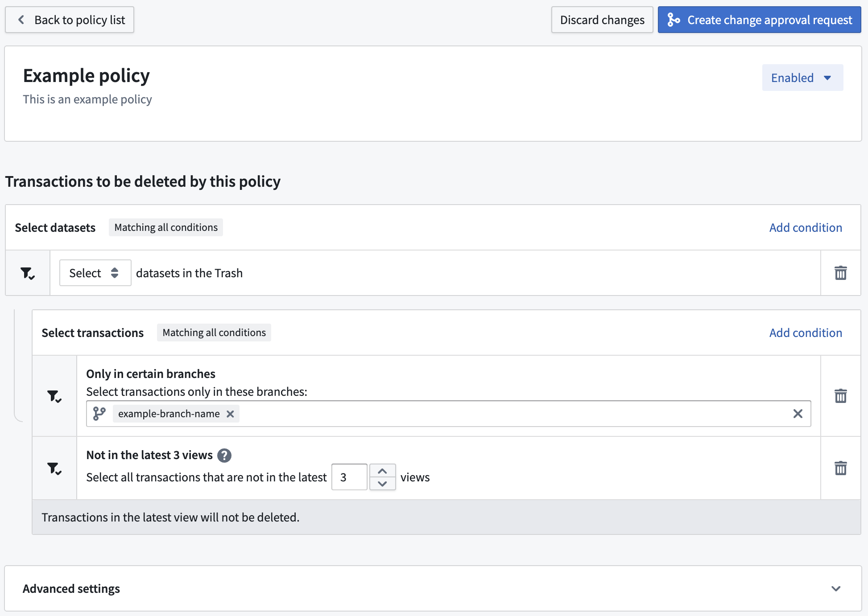Click Add condition for Select transactions
This screenshot has height=616, width=868.
[806, 333]
